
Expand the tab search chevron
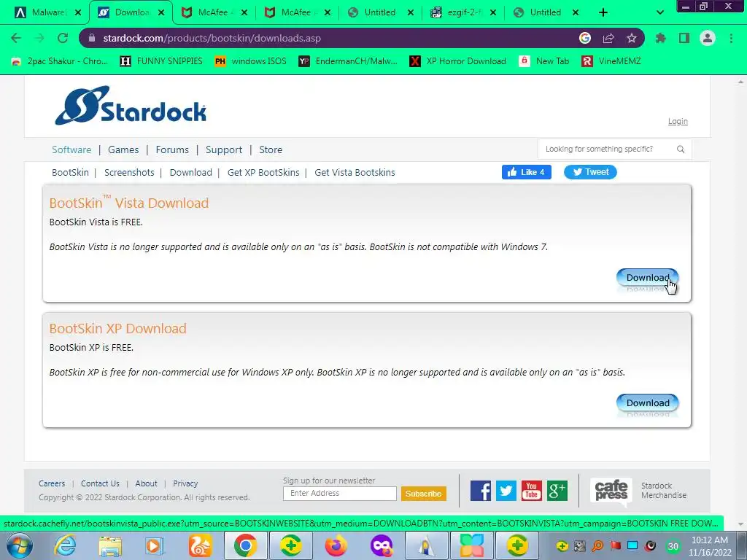[659, 12]
